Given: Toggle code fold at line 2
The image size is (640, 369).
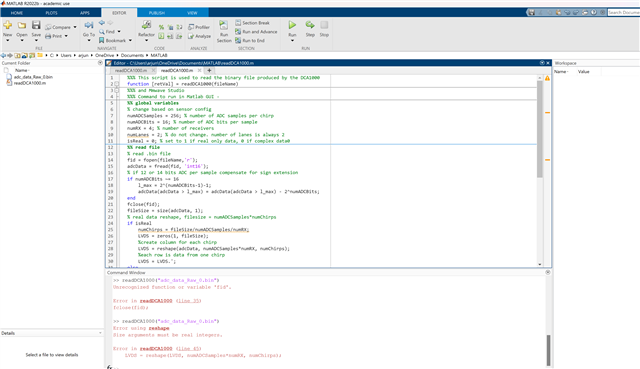Looking at the screenshot, I should click(x=117, y=84).
